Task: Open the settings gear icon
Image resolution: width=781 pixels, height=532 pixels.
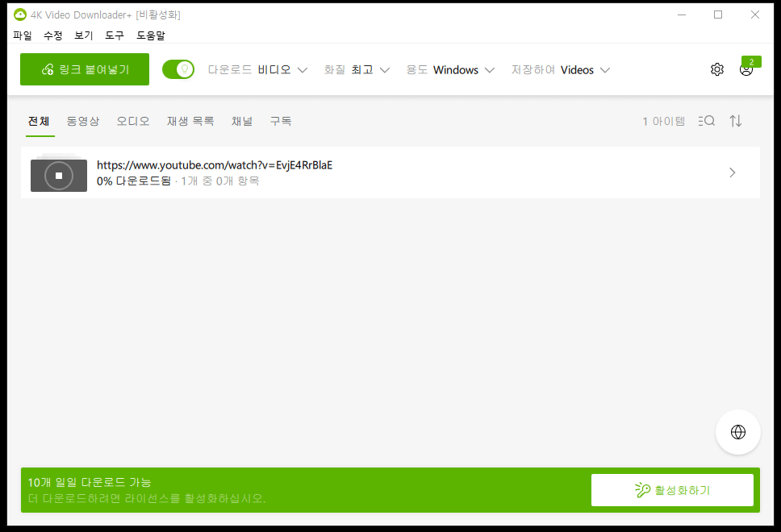Action: click(x=716, y=69)
